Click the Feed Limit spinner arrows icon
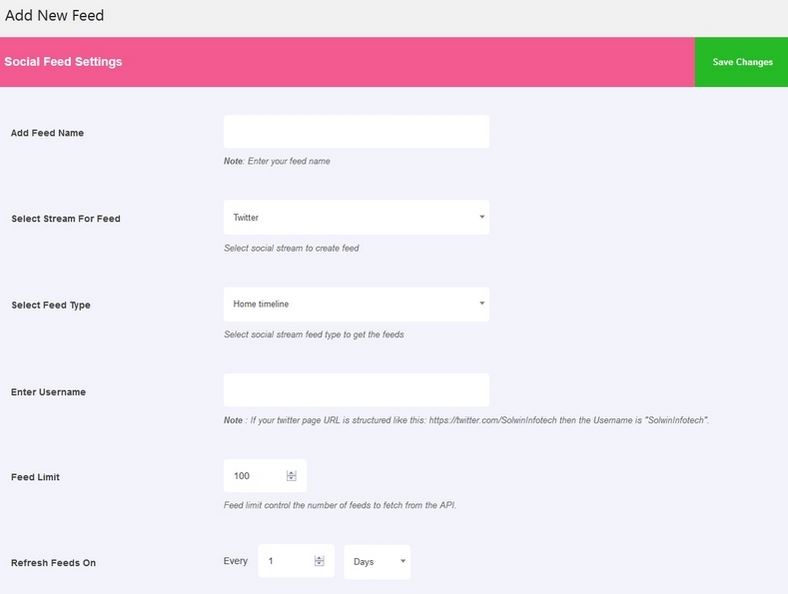Image resolution: width=788 pixels, height=594 pixels. [291, 476]
